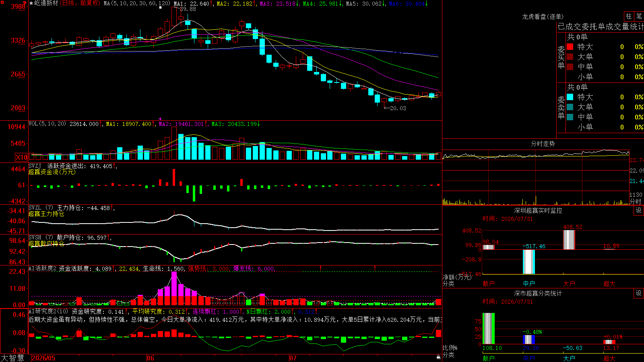Click the red 超大 bar in 深市超赢分类统计
Viewport: 644px width, 362px height.
609,342
